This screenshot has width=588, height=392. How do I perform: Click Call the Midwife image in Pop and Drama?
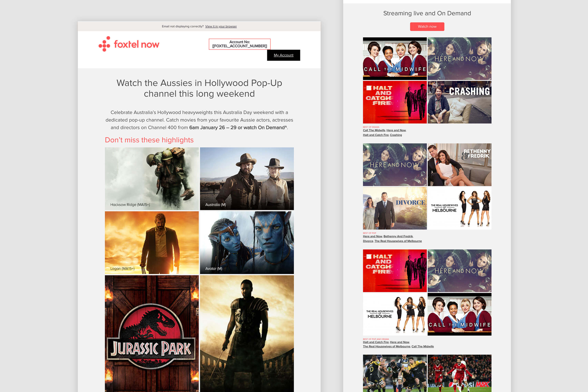(x=459, y=314)
